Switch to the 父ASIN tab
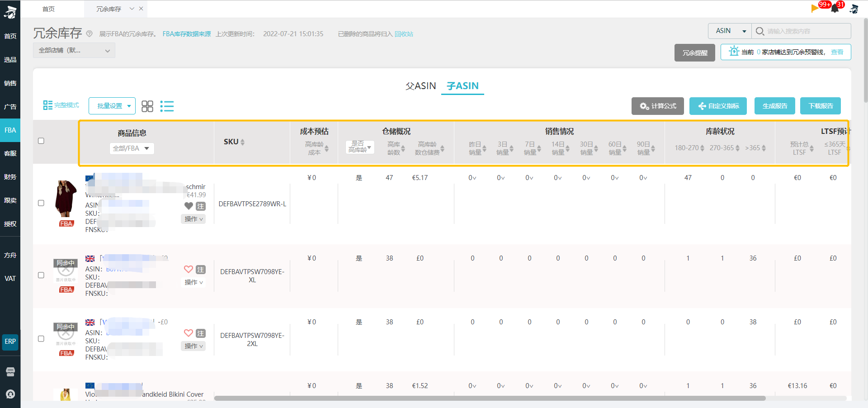Viewport: 868px width, 408px height. coord(421,86)
